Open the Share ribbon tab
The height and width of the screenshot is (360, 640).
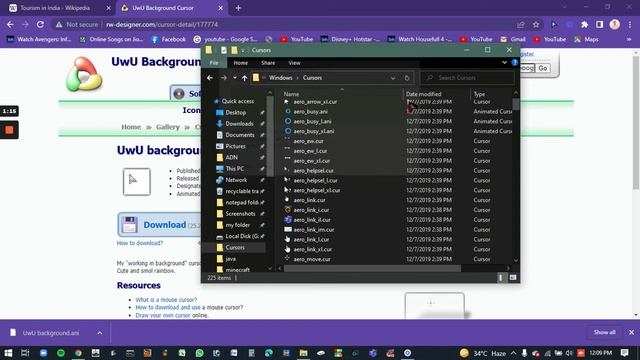[268, 63]
